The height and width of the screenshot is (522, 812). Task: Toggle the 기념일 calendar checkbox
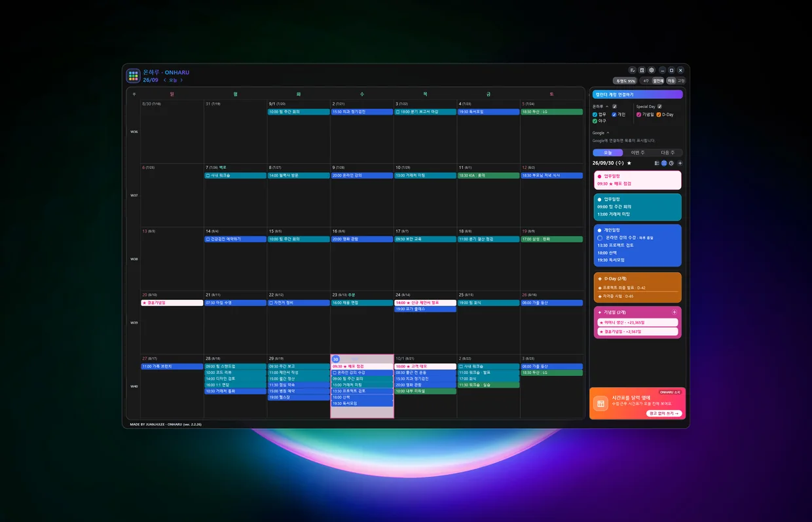click(x=639, y=115)
